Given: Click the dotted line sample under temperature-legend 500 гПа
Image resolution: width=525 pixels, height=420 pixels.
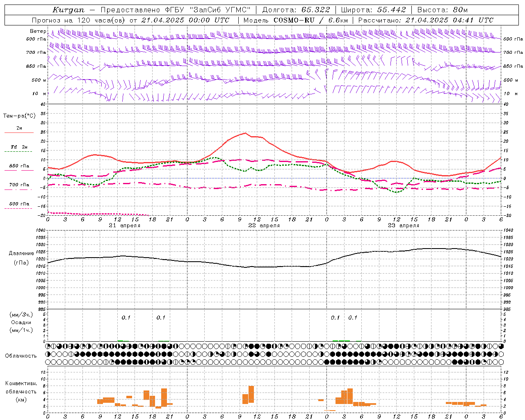Looking at the screenshot, I should point(18,209).
